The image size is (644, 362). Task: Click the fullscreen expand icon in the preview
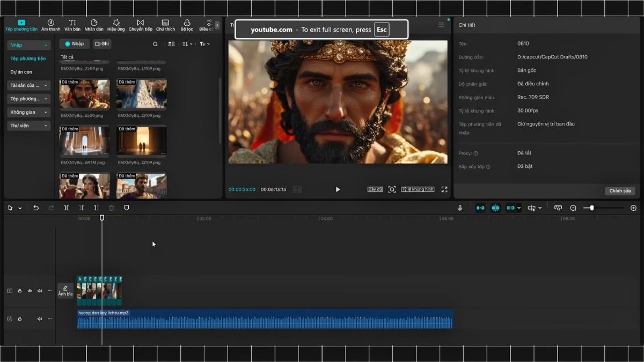coord(444,189)
